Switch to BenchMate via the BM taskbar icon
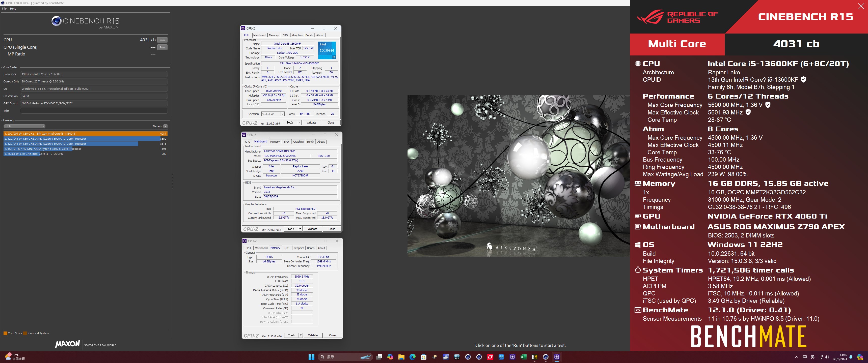Screen dimensions: 868x363 (x=535, y=357)
